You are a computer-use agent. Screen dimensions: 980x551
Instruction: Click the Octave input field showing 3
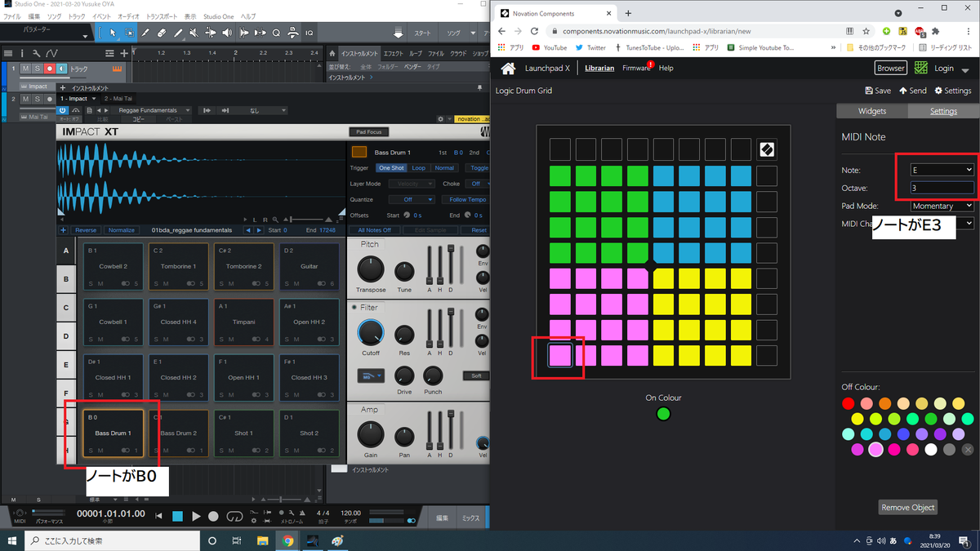tap(943, 188)
